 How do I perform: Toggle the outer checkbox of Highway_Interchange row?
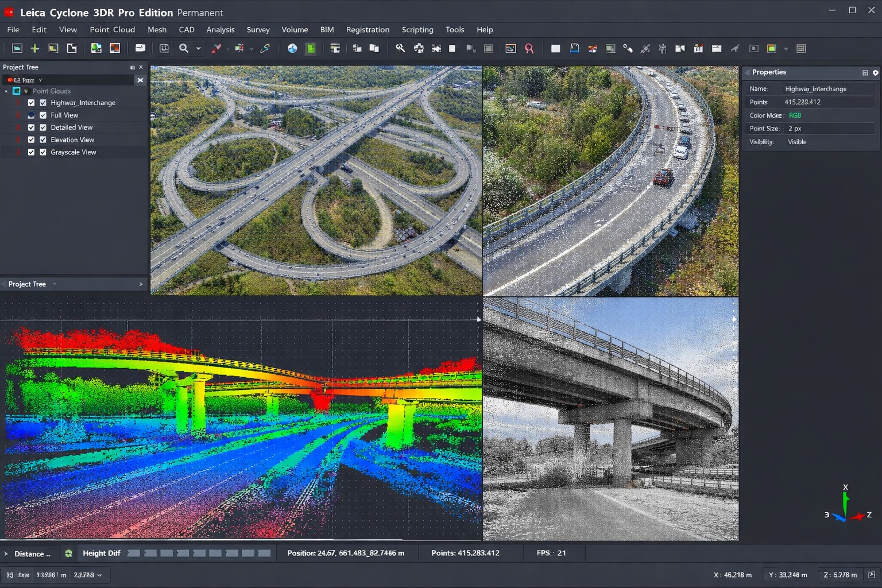(x=31, y=103)
